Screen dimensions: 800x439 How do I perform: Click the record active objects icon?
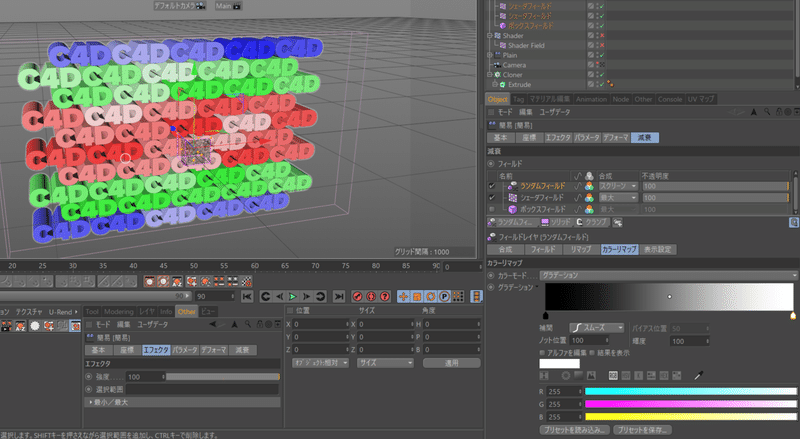[357, 296]
